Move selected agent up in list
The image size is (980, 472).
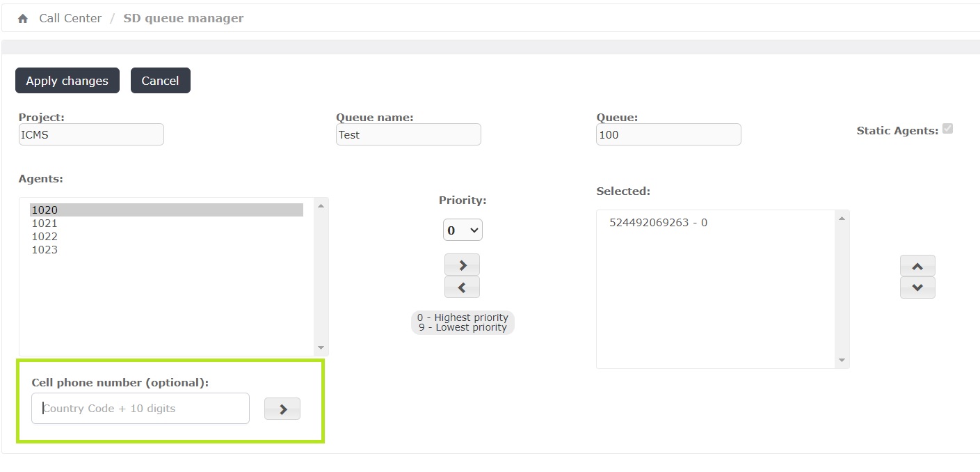[917, 266]
